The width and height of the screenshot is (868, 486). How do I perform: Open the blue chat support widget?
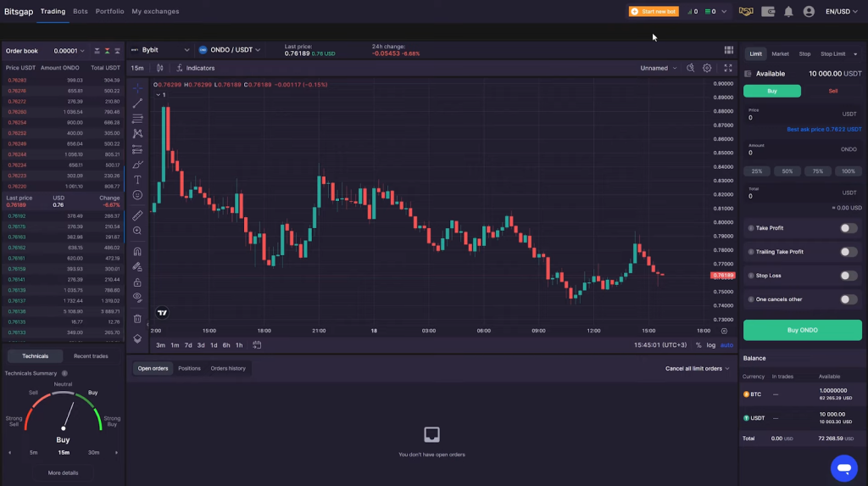[x=843, y=467]
